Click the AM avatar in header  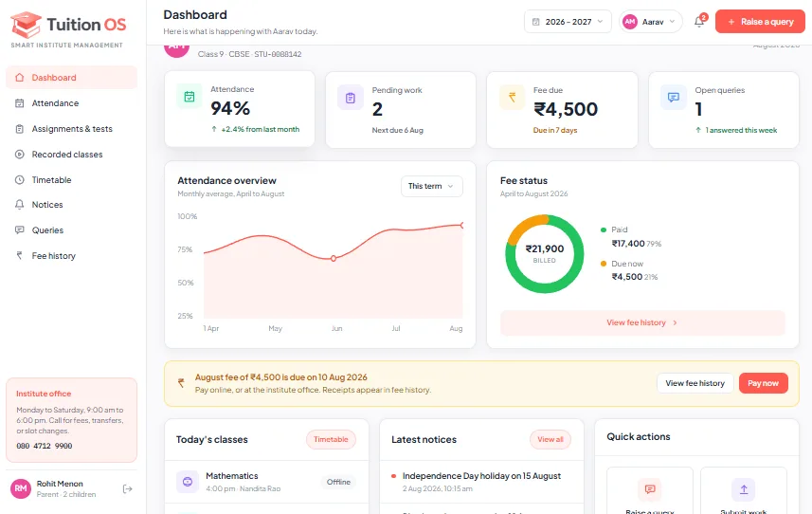pyautogui.click(x=630, y=22)
